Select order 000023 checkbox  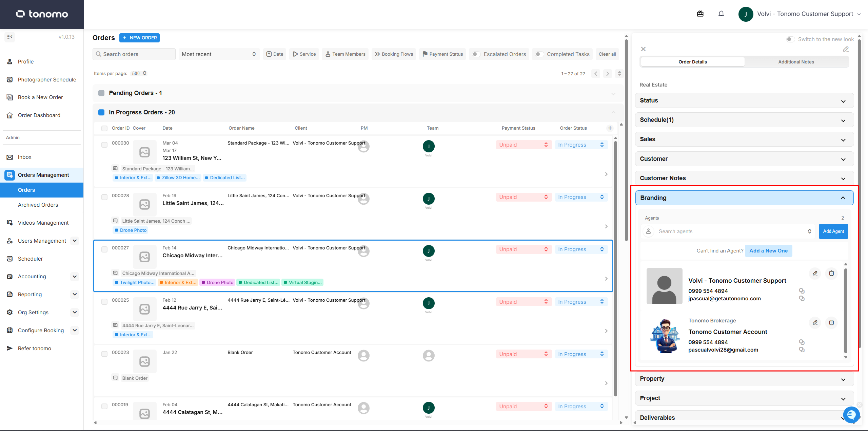tap(104, 354)
